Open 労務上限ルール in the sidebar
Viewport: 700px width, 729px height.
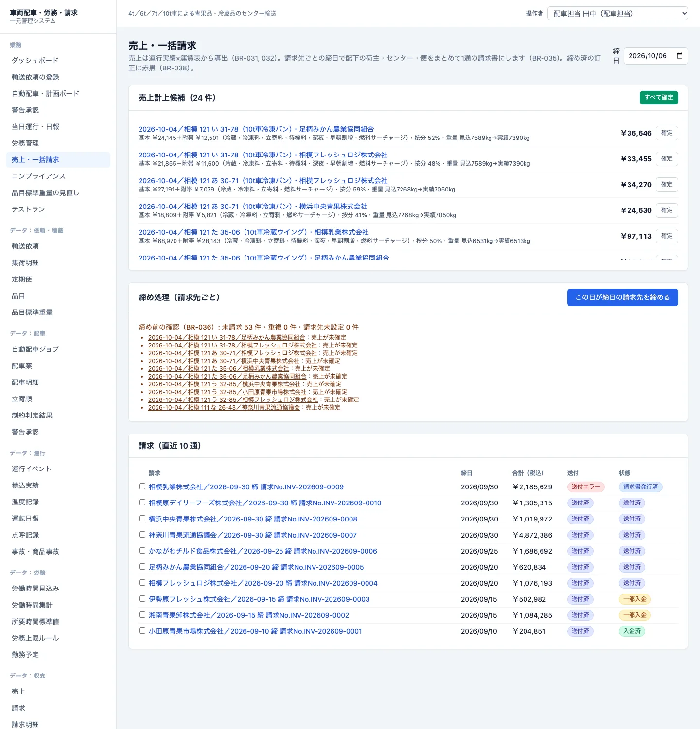pos(58,638)
